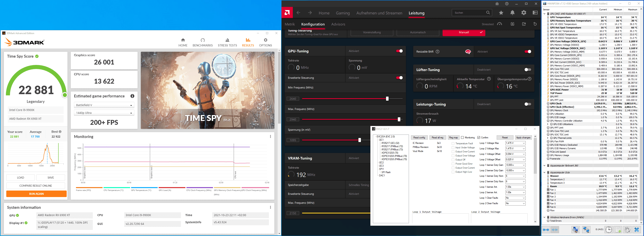This screenshot has height=236, width=644.
Task: Open favorites star icon in Radeon Software
Action: tap(501, 13)
